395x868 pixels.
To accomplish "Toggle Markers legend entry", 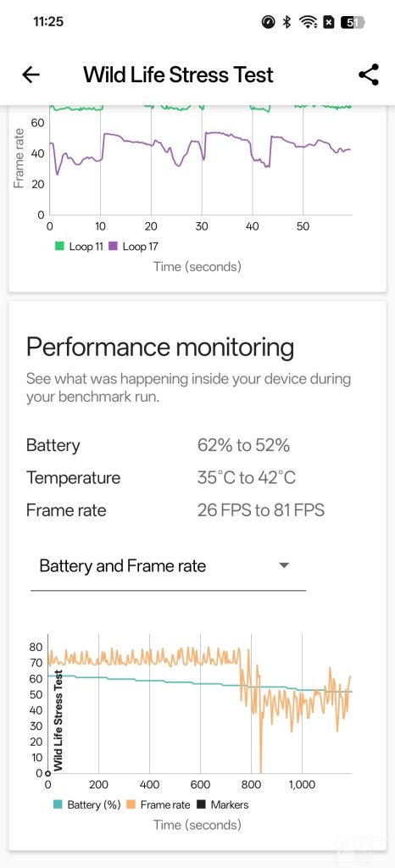I will pos(222,805).
